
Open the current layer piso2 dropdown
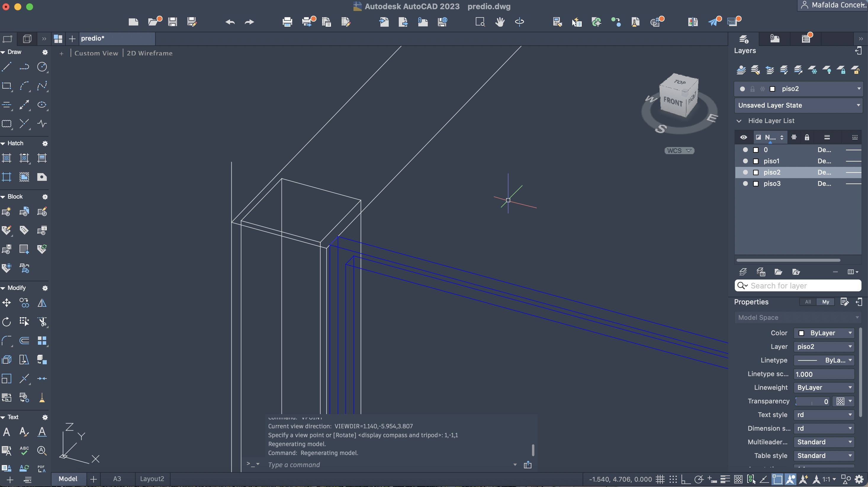click(x=859, y=89)
